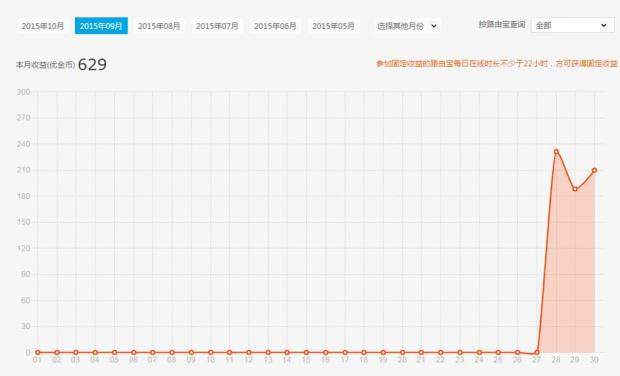
Task: Click the 629 monthly earnings total
Action: (x=92, y=64)
